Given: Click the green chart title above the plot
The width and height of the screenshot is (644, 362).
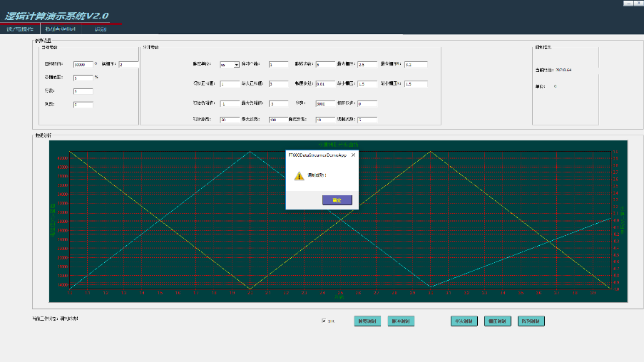Looking at the screenshot, I should pyautogui.click(x=338, y=145).
